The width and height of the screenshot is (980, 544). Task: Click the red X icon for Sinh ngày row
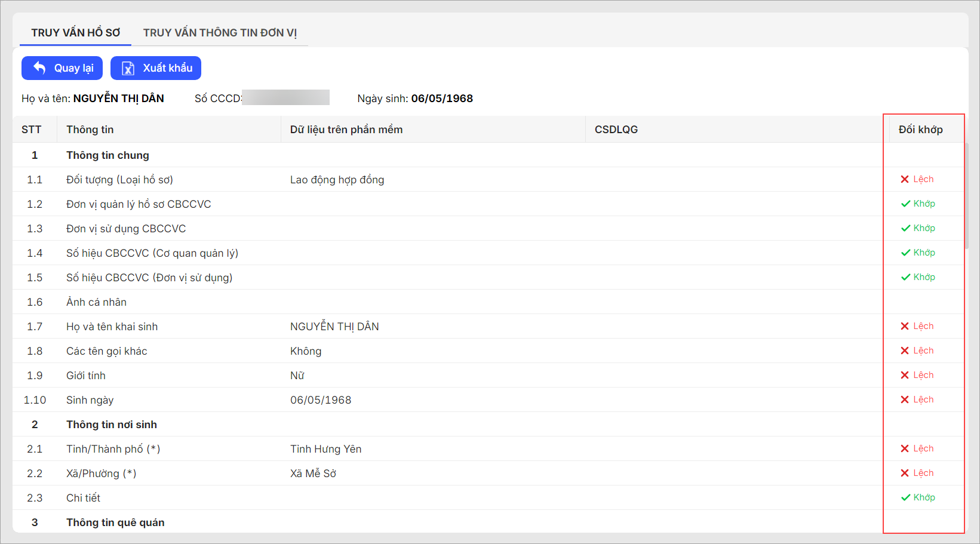pos(905,399)
